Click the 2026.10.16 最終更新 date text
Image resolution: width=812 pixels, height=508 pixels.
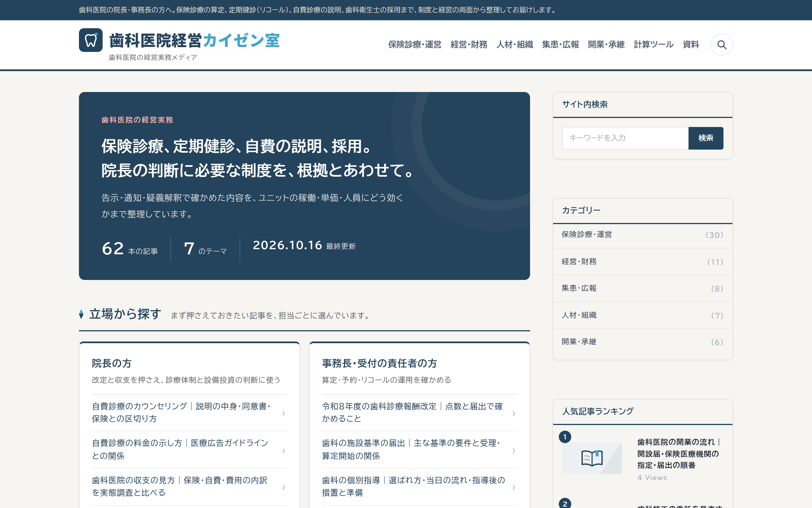[304, 246]
